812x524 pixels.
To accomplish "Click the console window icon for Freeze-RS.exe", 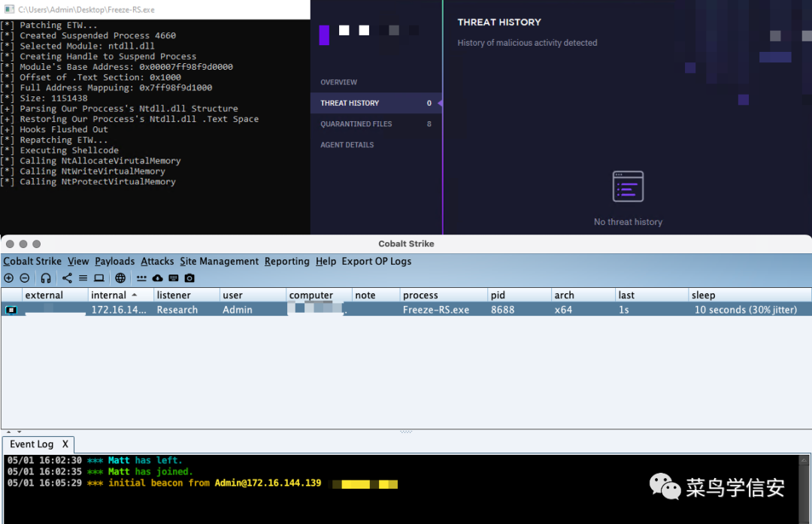I will pyautogui.click(x=9, y=9).
